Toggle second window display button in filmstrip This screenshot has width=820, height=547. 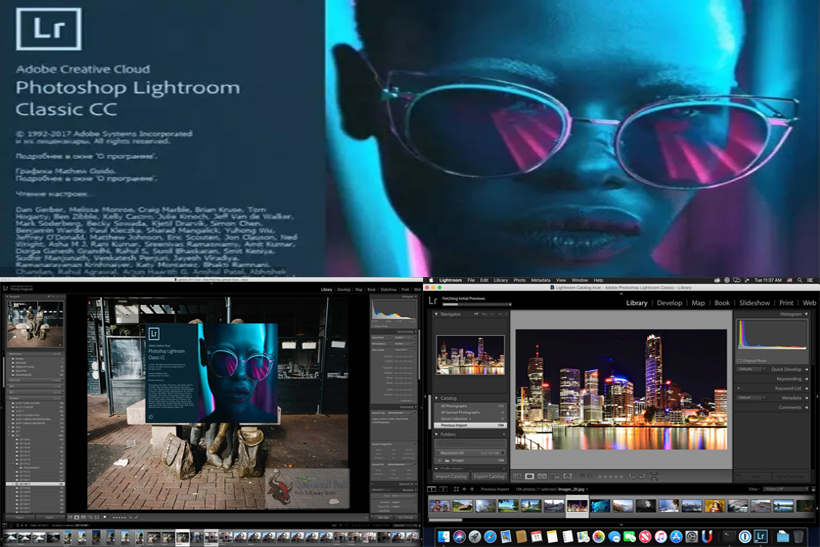[x=443, y=489]
